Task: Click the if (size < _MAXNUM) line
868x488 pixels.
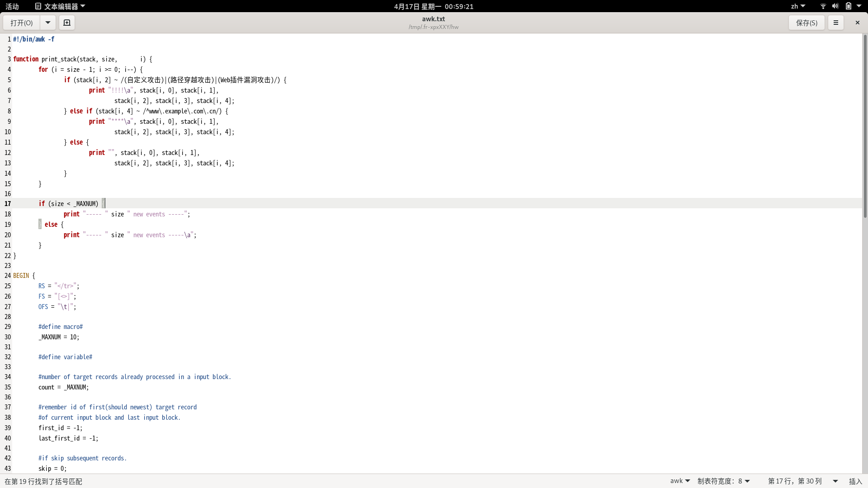Action: pos(71,204)
